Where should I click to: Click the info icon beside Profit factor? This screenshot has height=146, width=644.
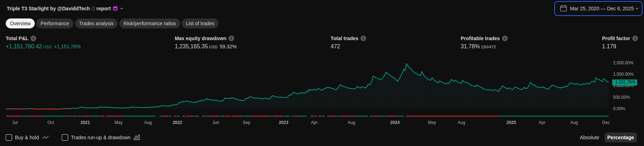click(635, 38)
